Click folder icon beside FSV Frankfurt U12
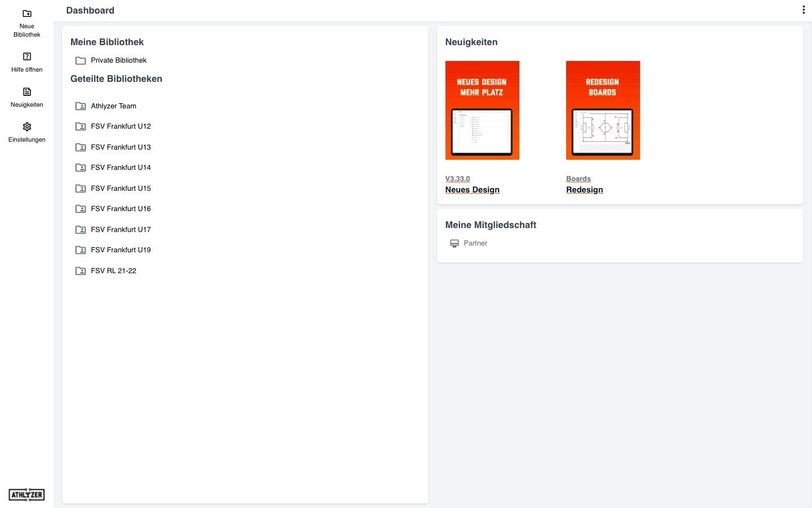This screenshot has height=508, width=812. pyautogui.click(x=81, y=126)
